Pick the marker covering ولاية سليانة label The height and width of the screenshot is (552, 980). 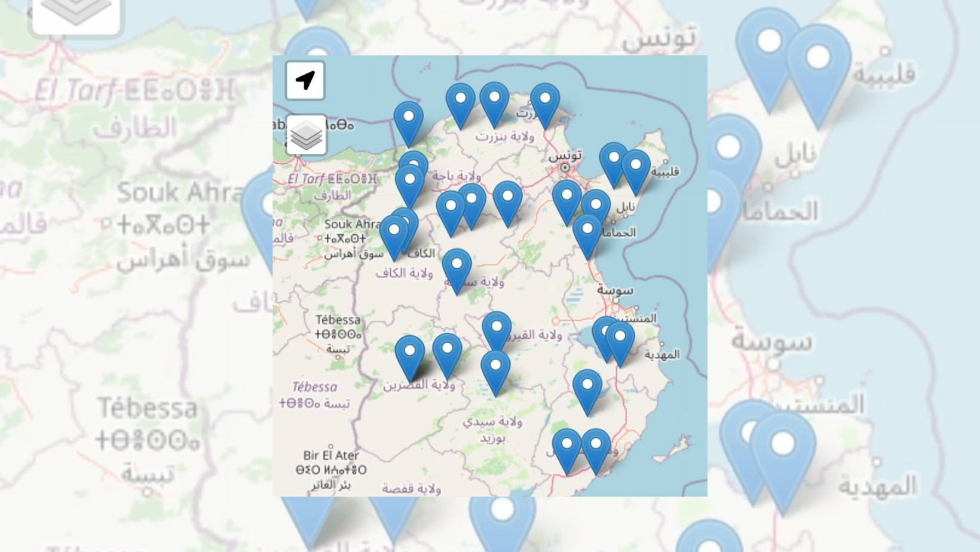pos(457,272)
